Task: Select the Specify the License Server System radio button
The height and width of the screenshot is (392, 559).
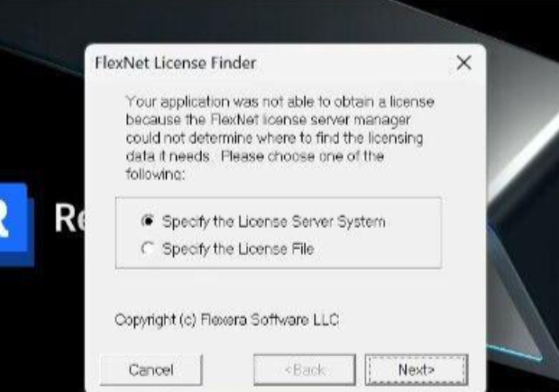Action: (x=148, y=221)
